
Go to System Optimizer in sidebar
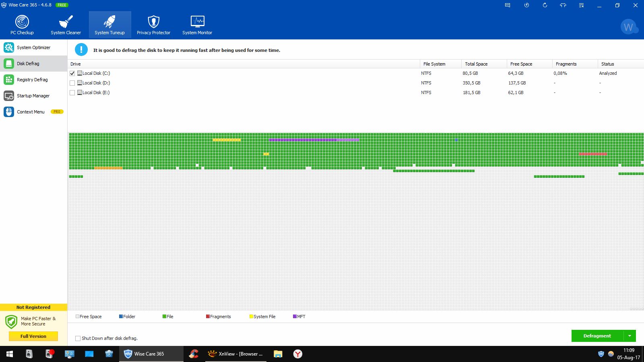[x=33, y=47]
